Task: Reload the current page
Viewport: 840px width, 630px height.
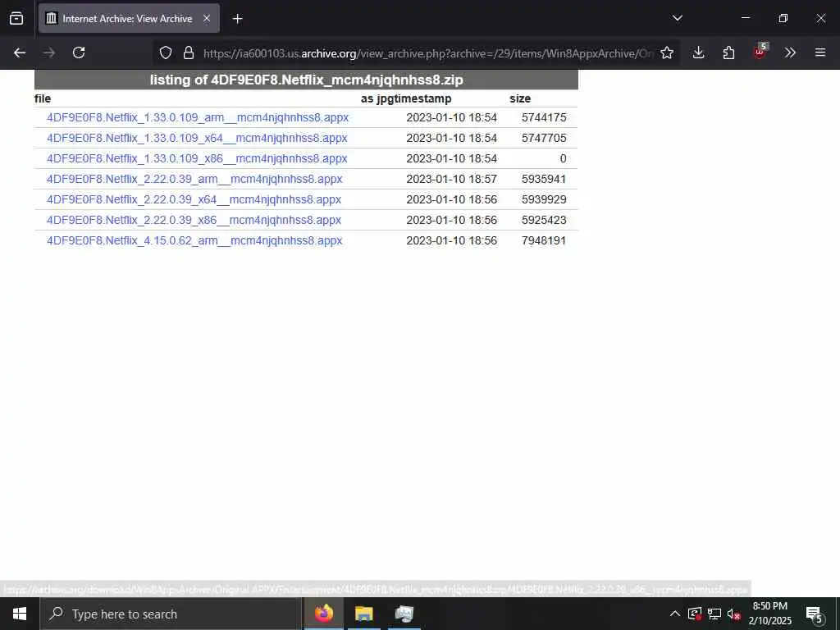Action: [79, 52]
